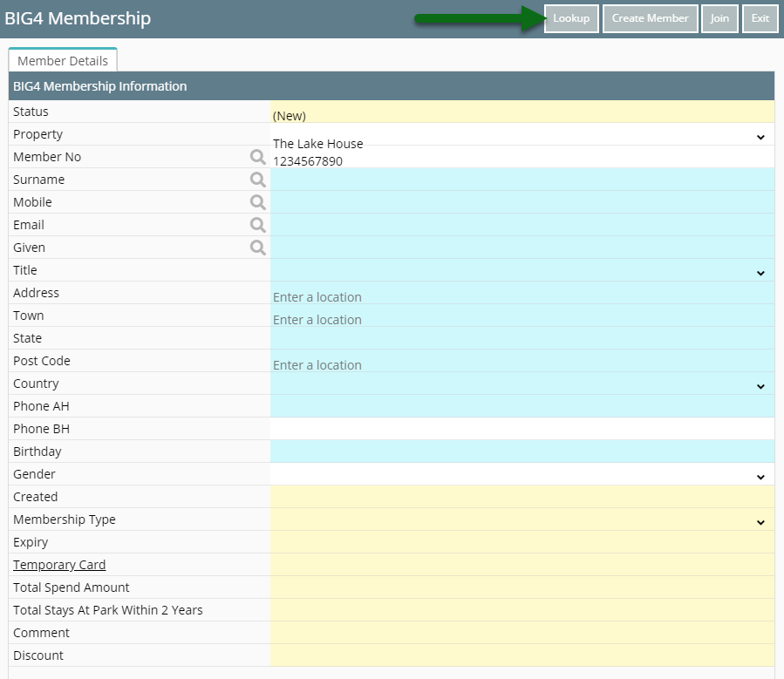Viewport: 784px width, 679px height.
Task: Expand the Gender dropdown
Action: tap(760, 477)
